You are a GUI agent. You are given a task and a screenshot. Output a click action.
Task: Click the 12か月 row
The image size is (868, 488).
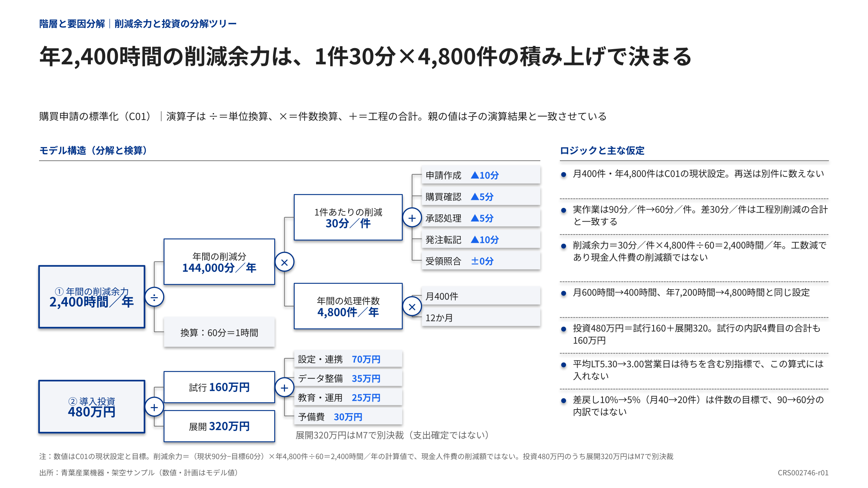[481, 317]
